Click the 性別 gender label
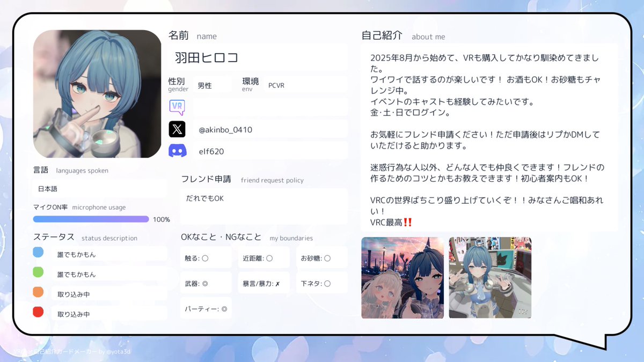 point(178,84)
